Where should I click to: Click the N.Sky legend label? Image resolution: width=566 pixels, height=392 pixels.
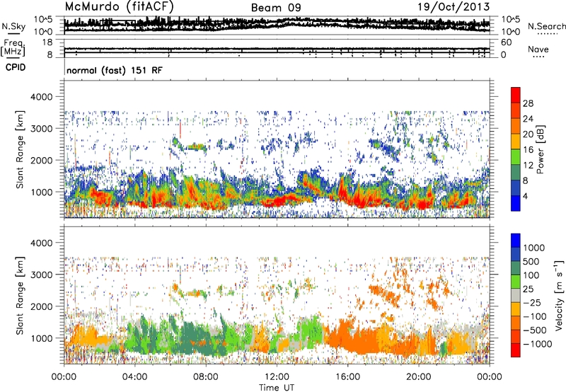(x=13, y=27)
